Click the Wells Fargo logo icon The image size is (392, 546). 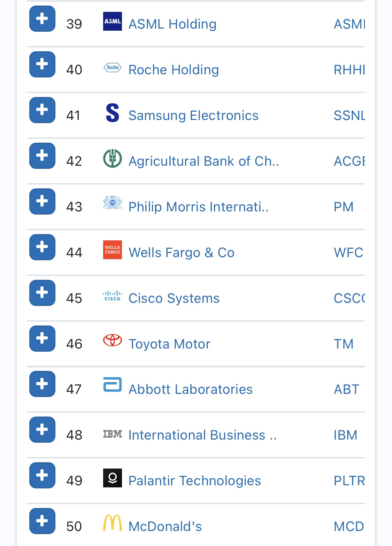tap(112, 250)
